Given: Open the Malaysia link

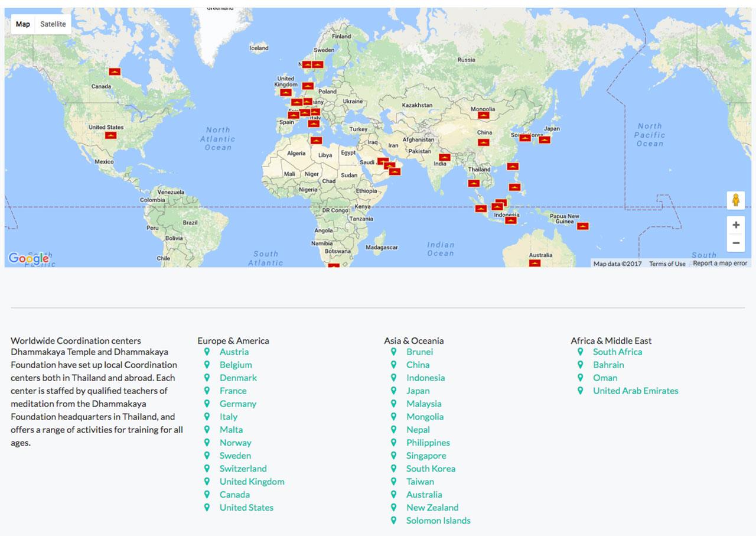Looking at the screenshot, I should 423,404.
